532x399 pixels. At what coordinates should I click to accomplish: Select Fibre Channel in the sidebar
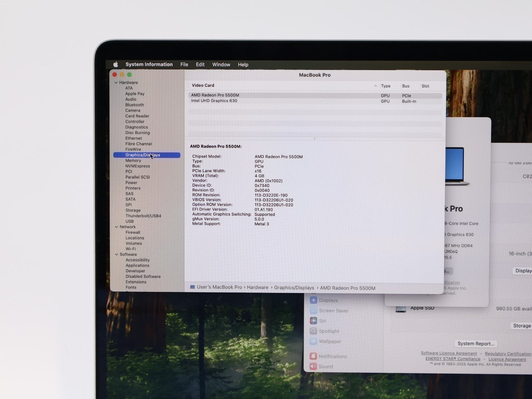(x=138, y=144)
